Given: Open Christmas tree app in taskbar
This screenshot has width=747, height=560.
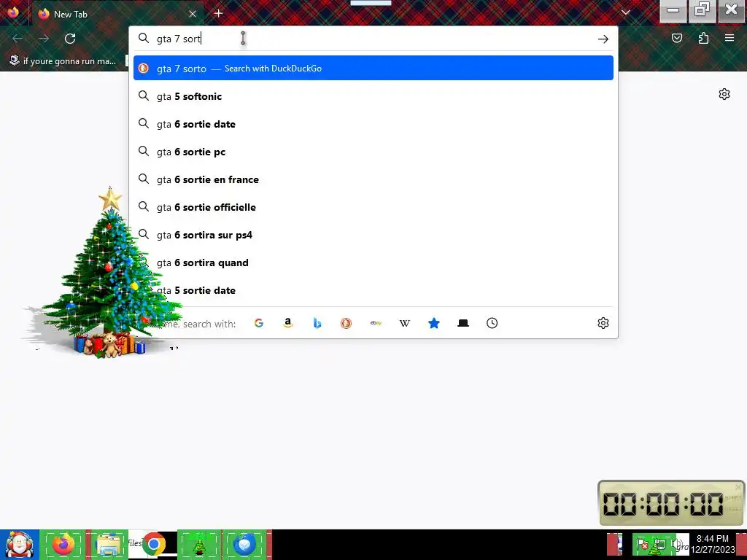Looking at the screenshot, I should 199,545.
